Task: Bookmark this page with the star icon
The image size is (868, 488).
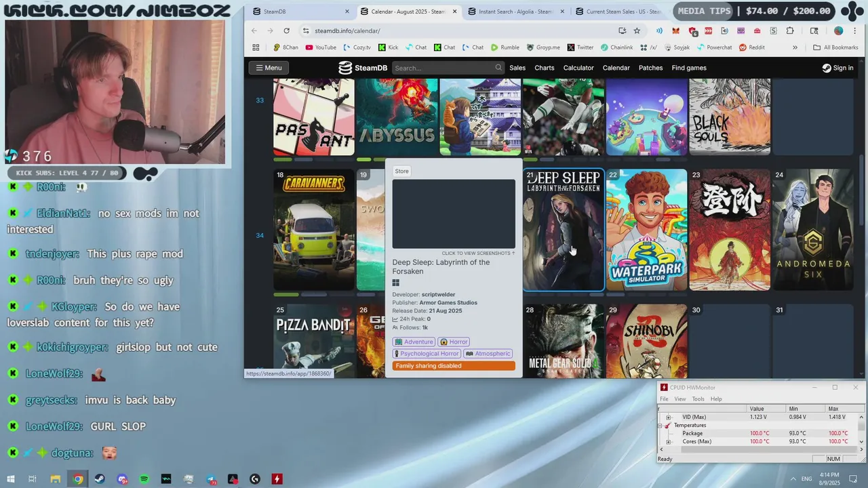Action: click(637, 30)
